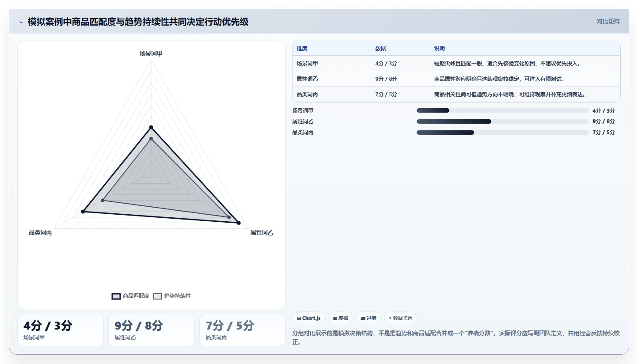
Task: Click the 品类词丙 label beside its progress bar
Action: coord(303,133)
